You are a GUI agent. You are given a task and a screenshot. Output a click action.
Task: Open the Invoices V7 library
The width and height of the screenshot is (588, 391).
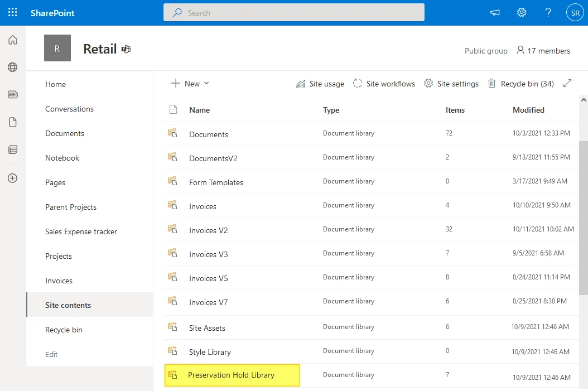click(209, 302)
